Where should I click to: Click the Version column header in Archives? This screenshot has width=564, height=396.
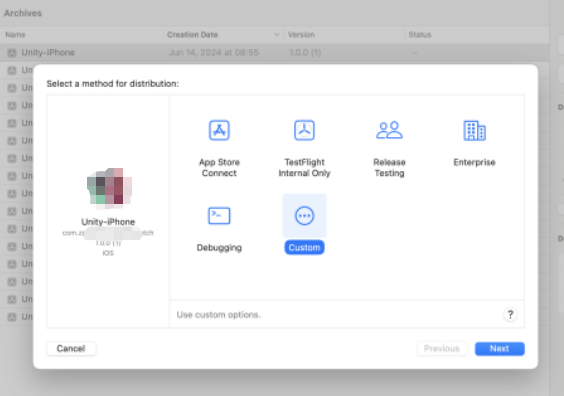point(301,35)
